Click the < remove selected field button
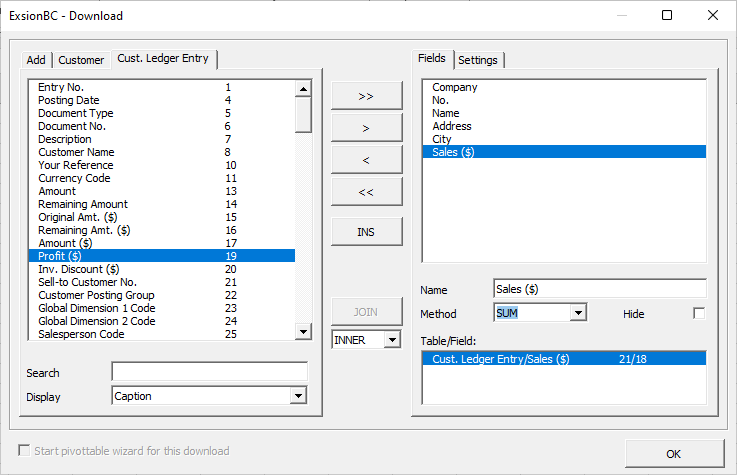Screen dimensions: 737x475 point(367,160)
